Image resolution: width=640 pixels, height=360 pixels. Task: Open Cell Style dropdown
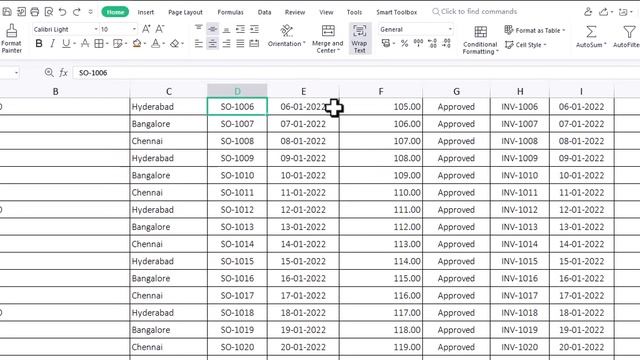[x=526, y=45]
